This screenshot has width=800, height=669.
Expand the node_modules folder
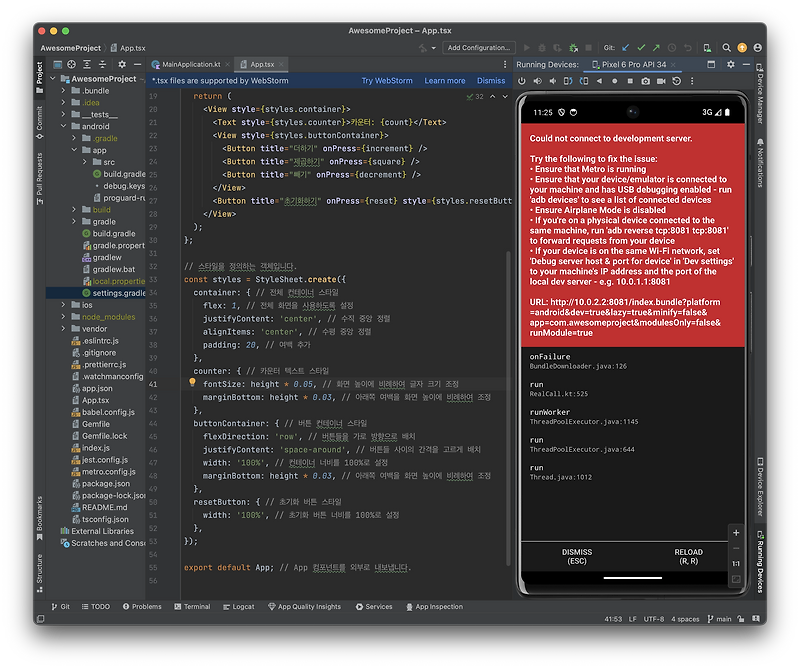[63, 317]
